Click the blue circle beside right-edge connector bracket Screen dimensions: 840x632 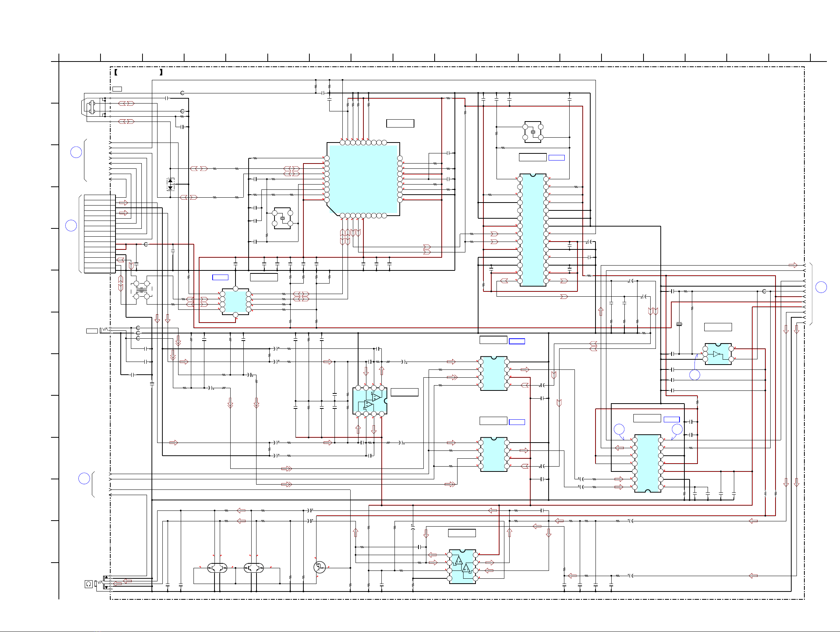coord(821,287)
